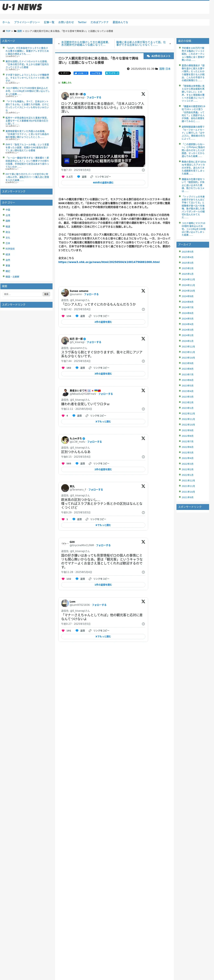The image size is (214, 980).
Task: Click 1件の返信を読む button
Action: [x=103, y=585]
